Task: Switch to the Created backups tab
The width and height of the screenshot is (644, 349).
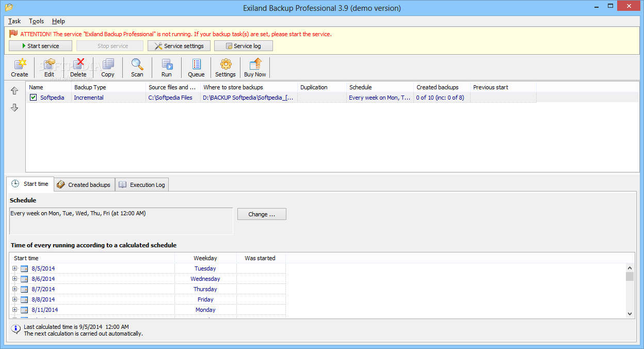Action: [x=84, y=185]
